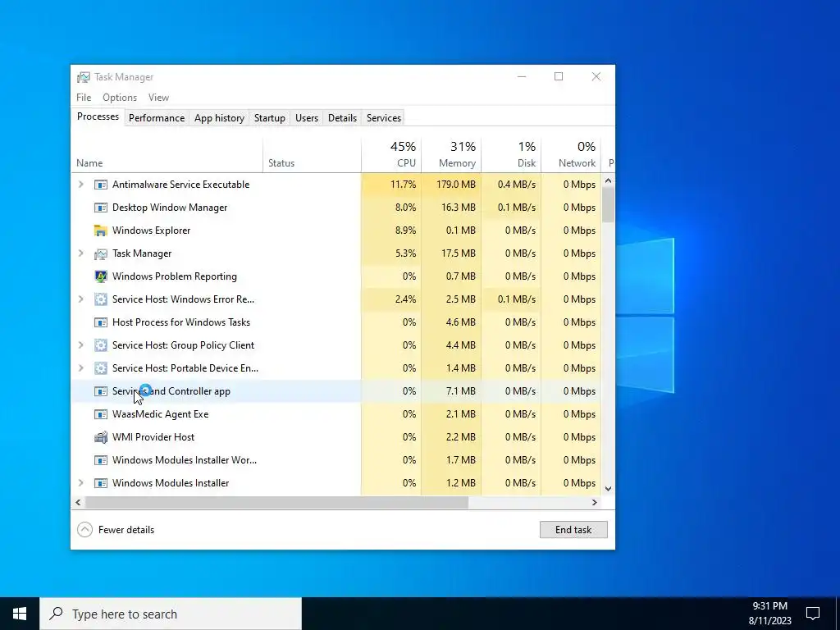
Task: Click the Desktop Window Manager process icon
Action: tap(100, 208)
